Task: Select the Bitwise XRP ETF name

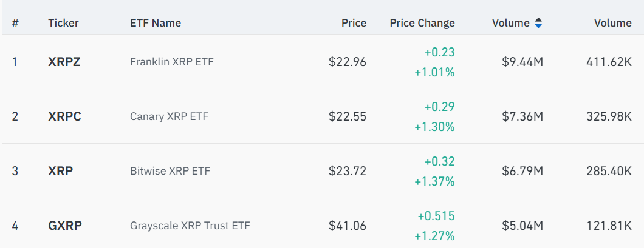Action: click(170, 171)
